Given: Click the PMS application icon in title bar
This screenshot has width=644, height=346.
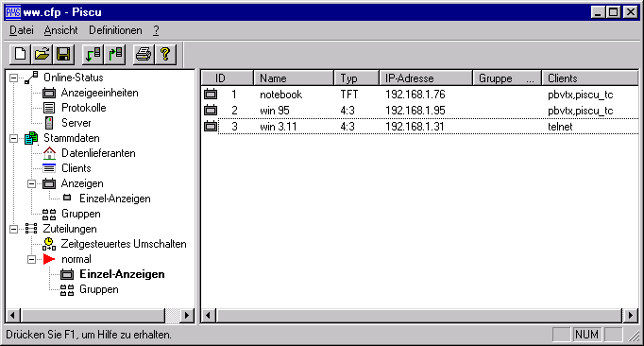Looking at the screenshot, I should click(13, 12).
